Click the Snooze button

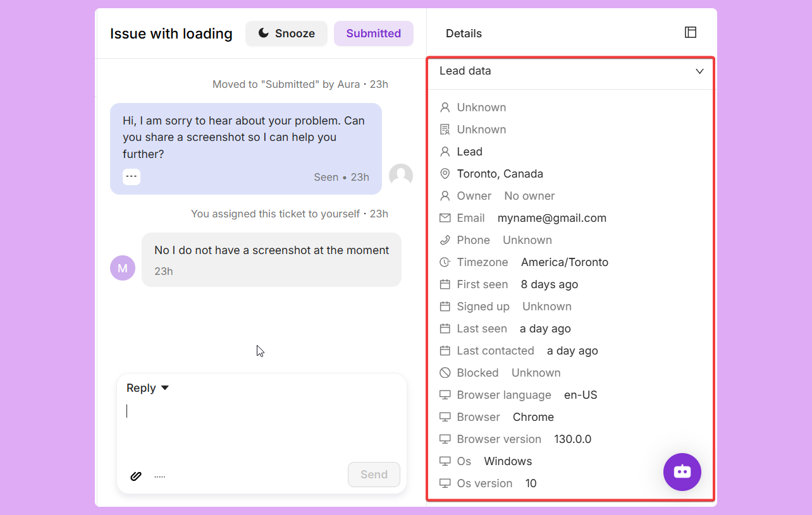[x=286, y=33]
